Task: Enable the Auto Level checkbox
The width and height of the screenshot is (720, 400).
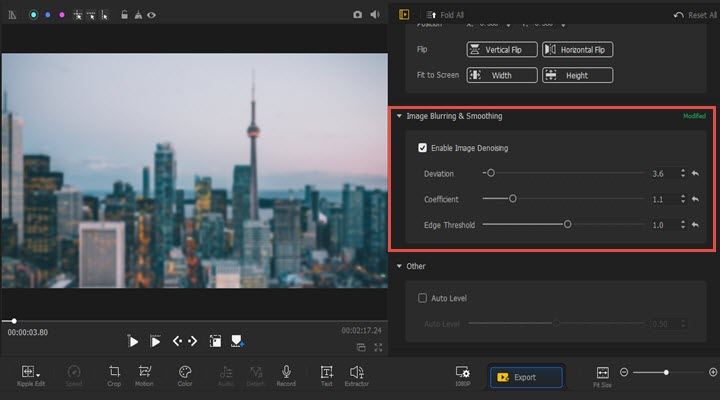Action: [423, 298]
